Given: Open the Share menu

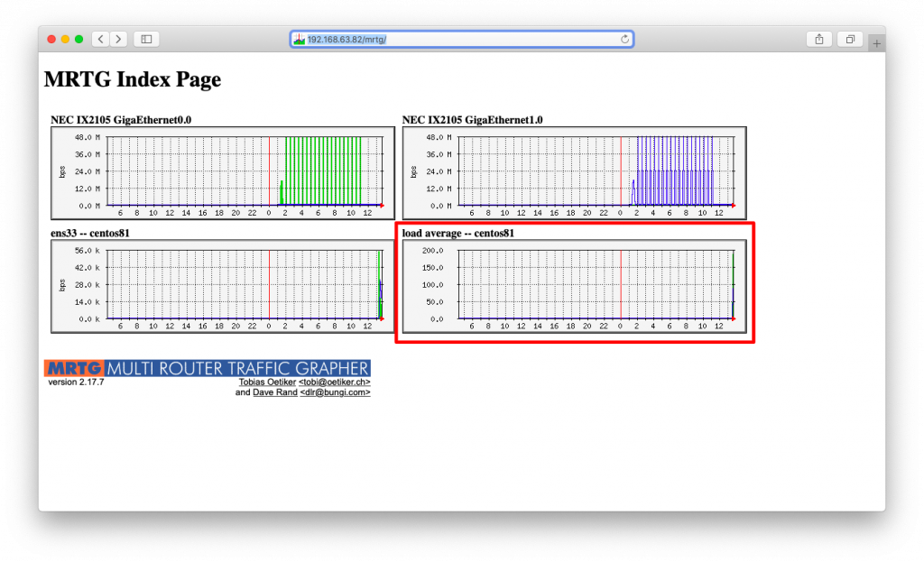Looking at the screenshot, I should [818, 39].
